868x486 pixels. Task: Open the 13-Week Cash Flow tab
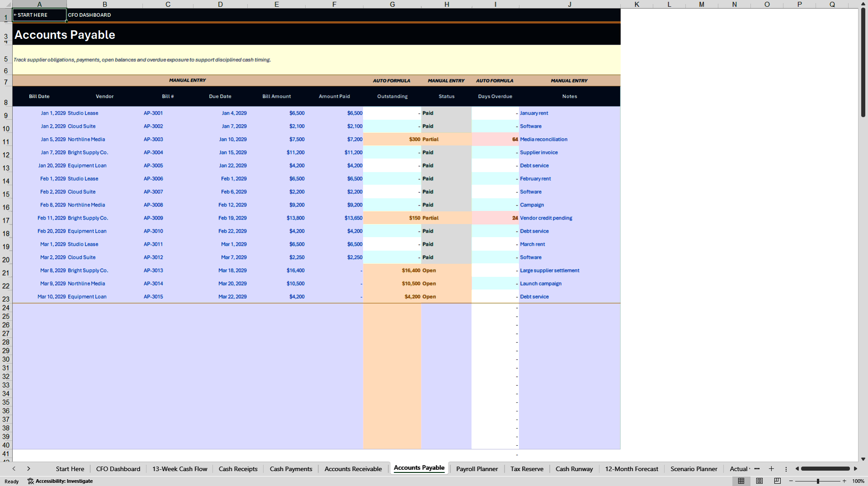[x=180, y=469]
